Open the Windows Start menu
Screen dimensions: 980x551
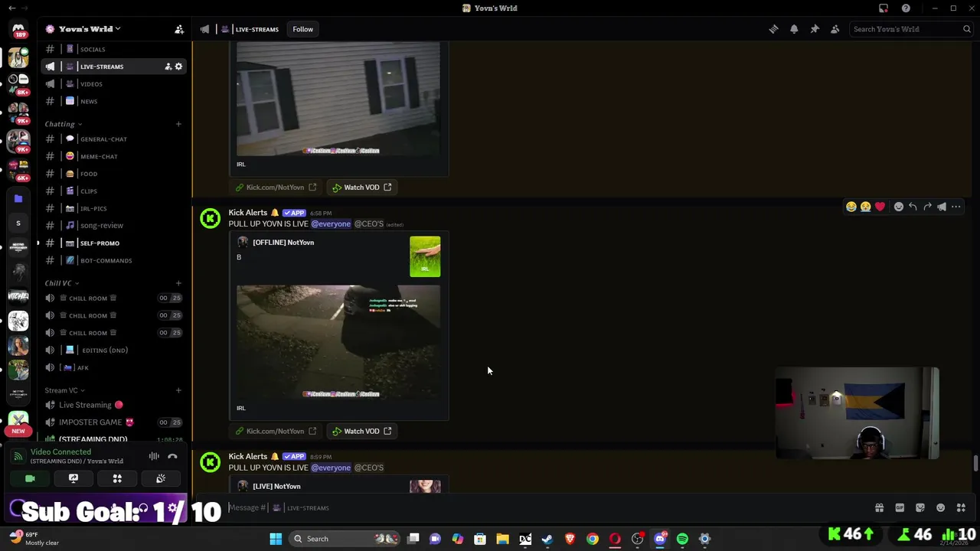(x=276, y=539)
